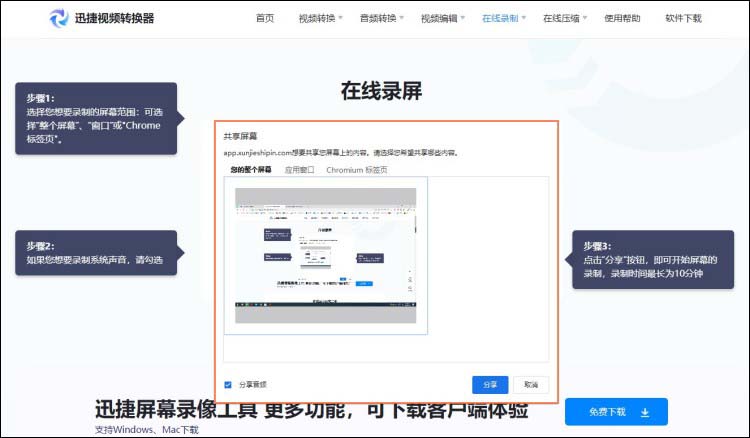Switch to 您的整个屏幕 tab

coord(251,170)
